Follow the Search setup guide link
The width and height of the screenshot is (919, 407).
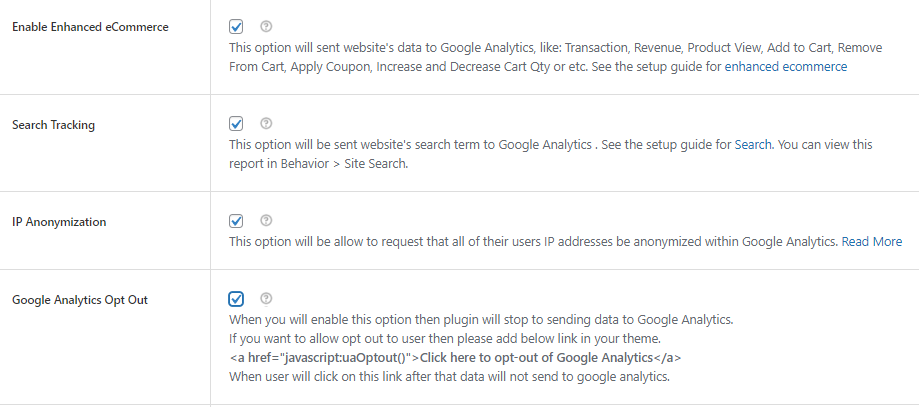[x=753, y=145]
